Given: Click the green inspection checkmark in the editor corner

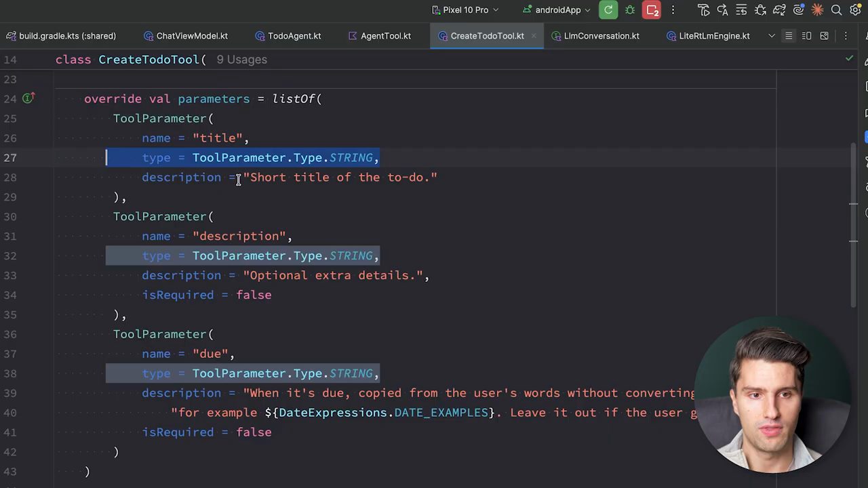Looking at the screenshot, I should pos(849,59).
